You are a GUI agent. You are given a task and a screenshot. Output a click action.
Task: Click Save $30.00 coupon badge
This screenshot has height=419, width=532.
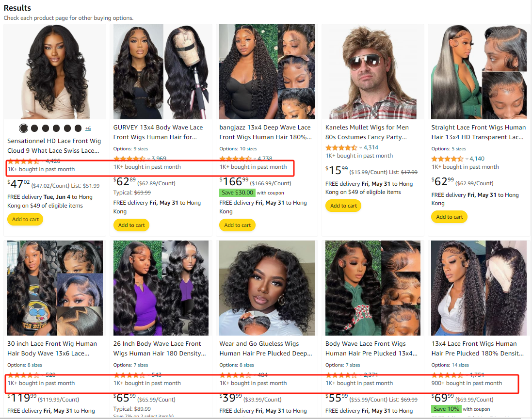coord(237,193)
